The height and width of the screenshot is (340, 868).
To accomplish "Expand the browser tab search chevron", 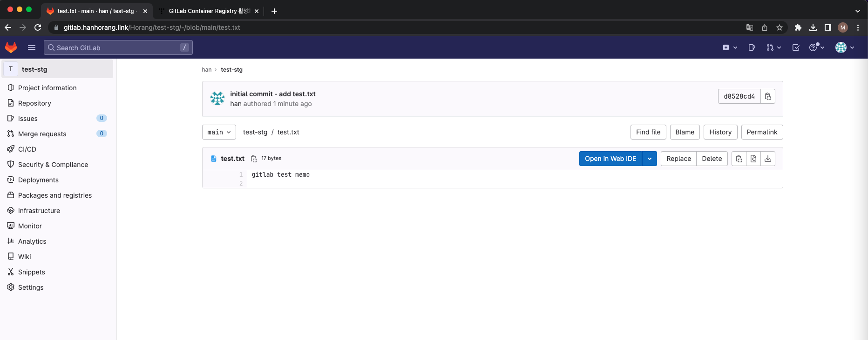I will (x=858, y=11).
